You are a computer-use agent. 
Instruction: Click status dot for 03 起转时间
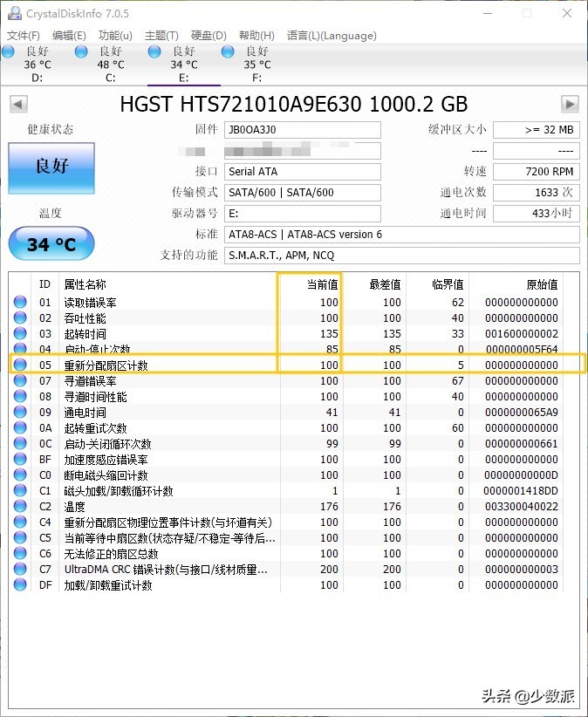click(x=20, y=333)
